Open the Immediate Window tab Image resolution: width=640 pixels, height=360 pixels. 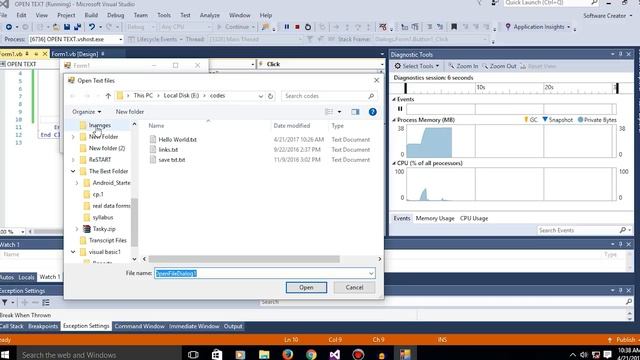(194, 326)
